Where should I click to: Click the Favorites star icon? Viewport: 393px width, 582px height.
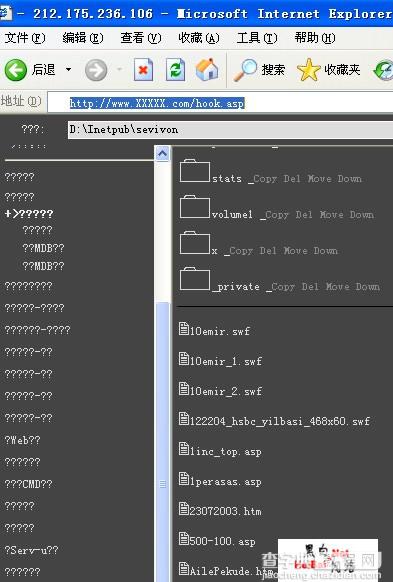(x=308, y=70)
